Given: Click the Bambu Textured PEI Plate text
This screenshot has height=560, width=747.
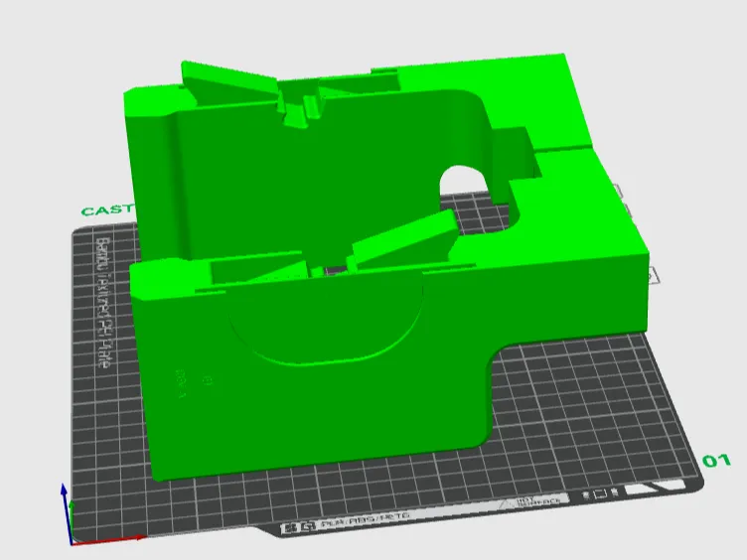Looking at the screenshot, I should (x=103, y=303).
